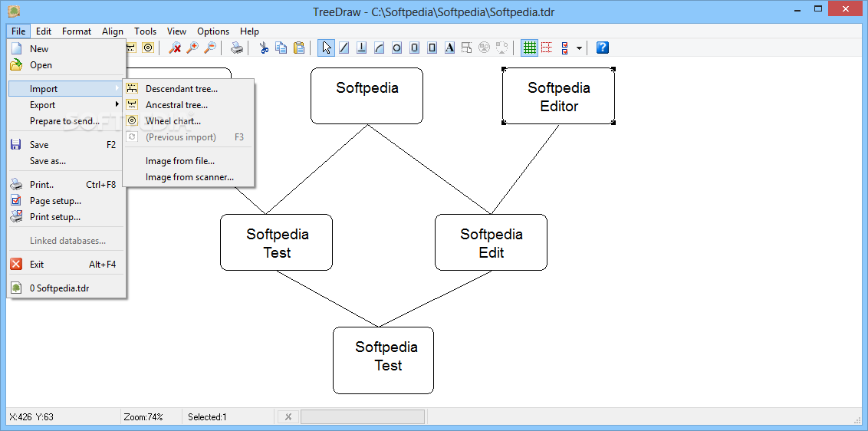Select Image from file... option
The image size is (868, 431).
[188, 160]
